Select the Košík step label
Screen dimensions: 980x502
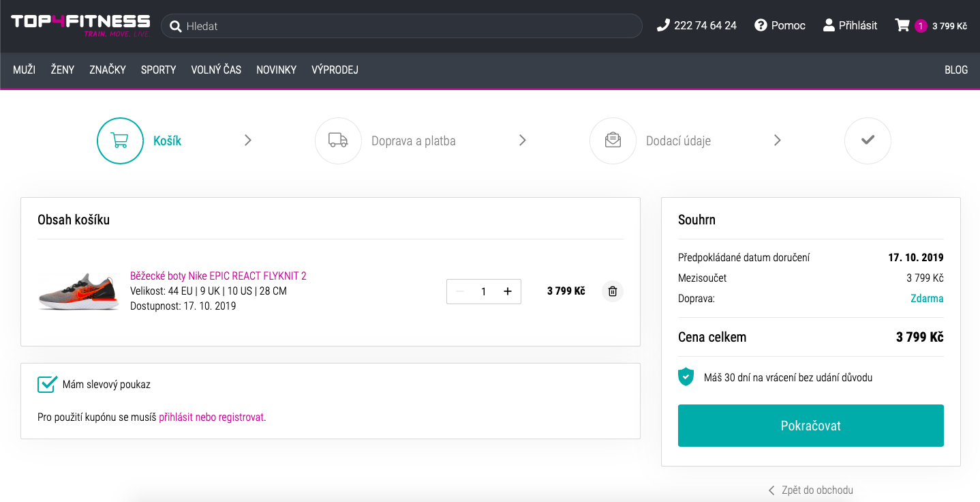[167, 141]
